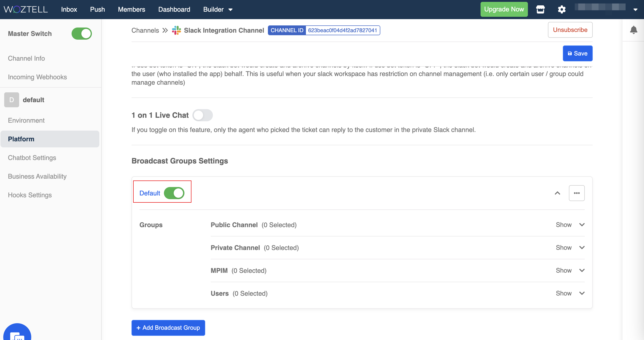This screenshot has height=340, width=644.
Task: Click the channel ID value field
Action: tap(342, 30)
